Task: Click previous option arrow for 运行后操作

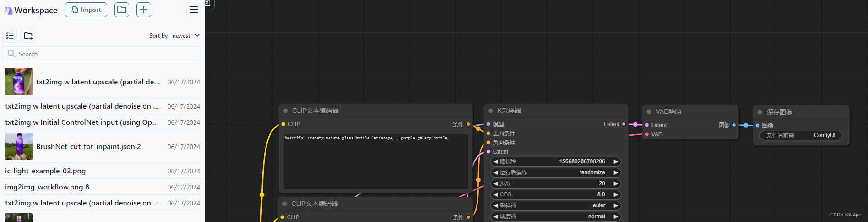Action: [x=495, y=172]
